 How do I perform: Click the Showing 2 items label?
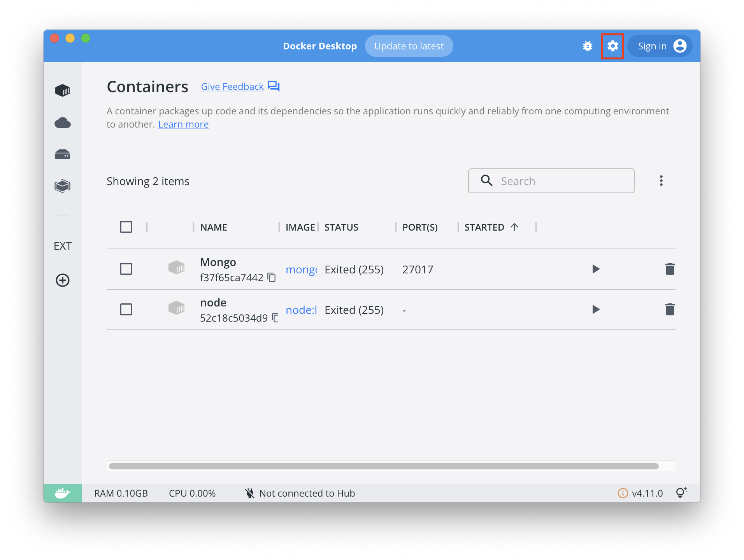(x=148, y=181)
